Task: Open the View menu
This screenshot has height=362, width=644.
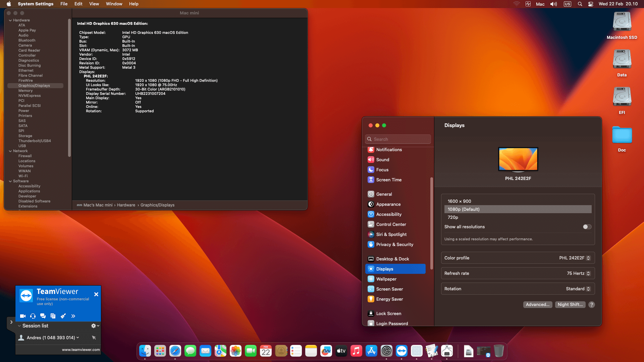Action: pyautogui.click(x=94, y=4)
